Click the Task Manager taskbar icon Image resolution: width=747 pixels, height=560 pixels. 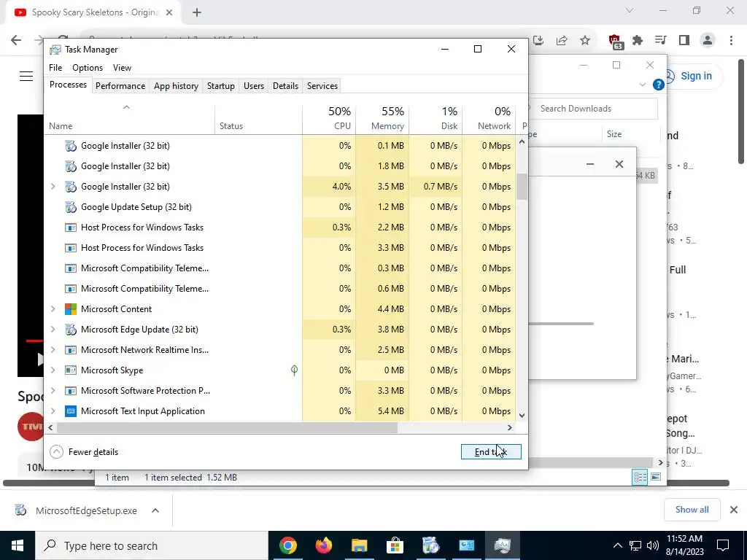coord(502,545)
